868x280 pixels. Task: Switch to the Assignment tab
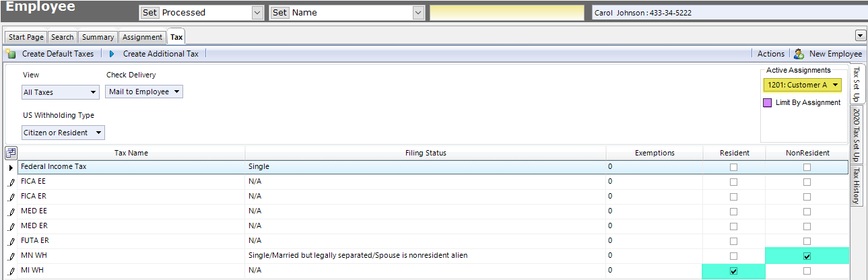[x=142, y=37]
